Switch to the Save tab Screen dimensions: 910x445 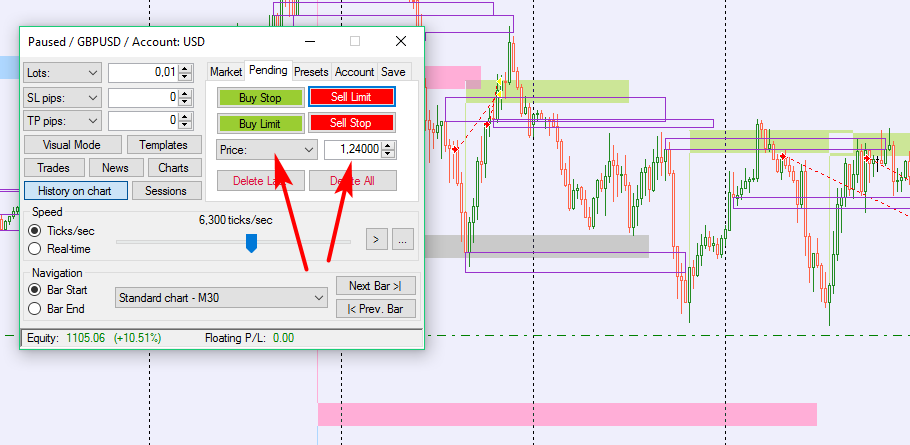[393, 72]
